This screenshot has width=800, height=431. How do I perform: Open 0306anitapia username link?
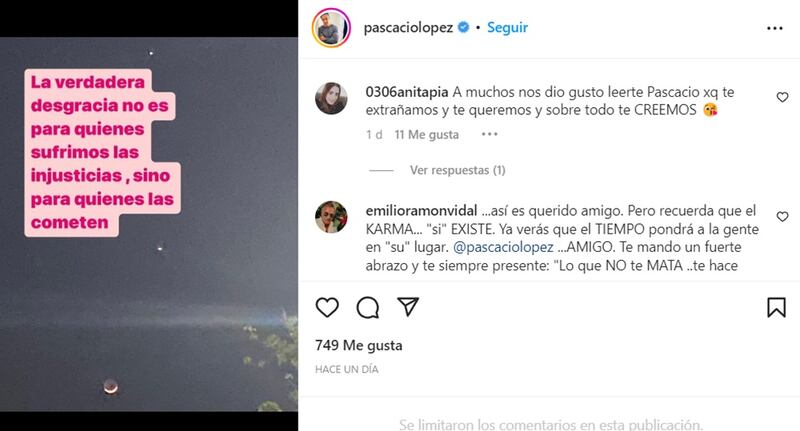coord(407,92)
